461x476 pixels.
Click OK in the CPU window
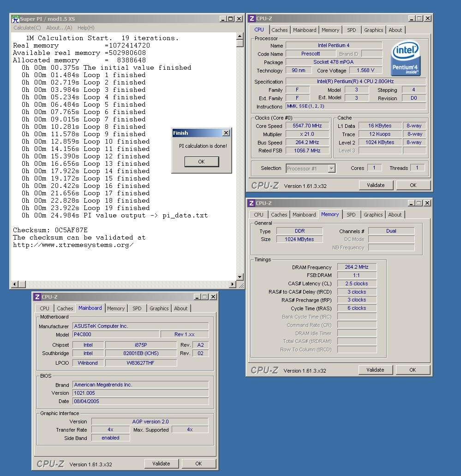coord(413,185)
